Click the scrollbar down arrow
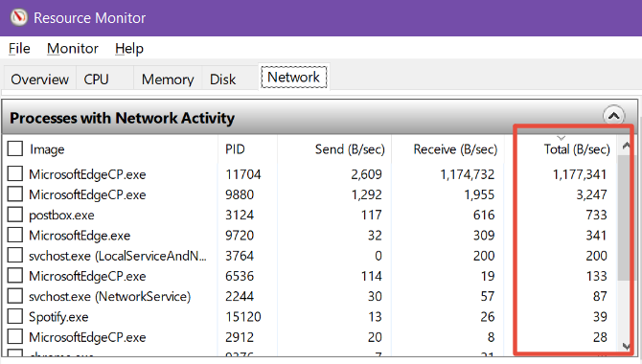Viewport: 642px width, 364px height. (x=626, y=347)
